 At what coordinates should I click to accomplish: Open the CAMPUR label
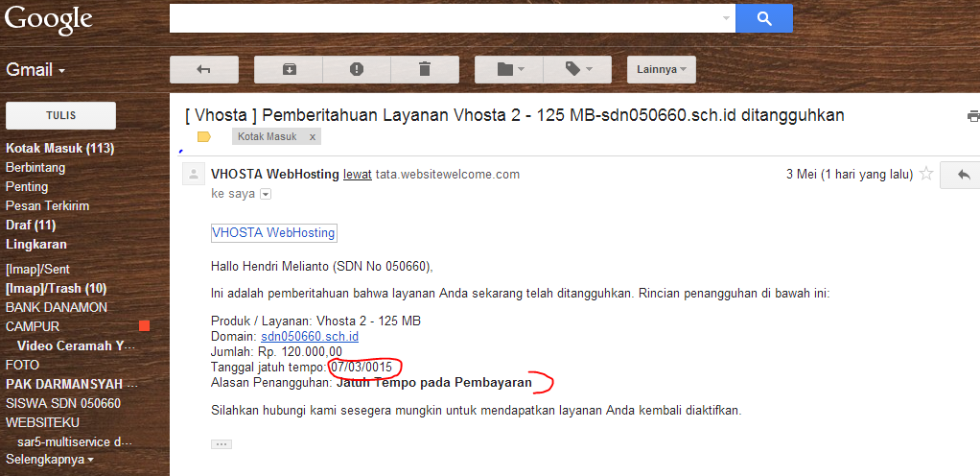[33, 326]
